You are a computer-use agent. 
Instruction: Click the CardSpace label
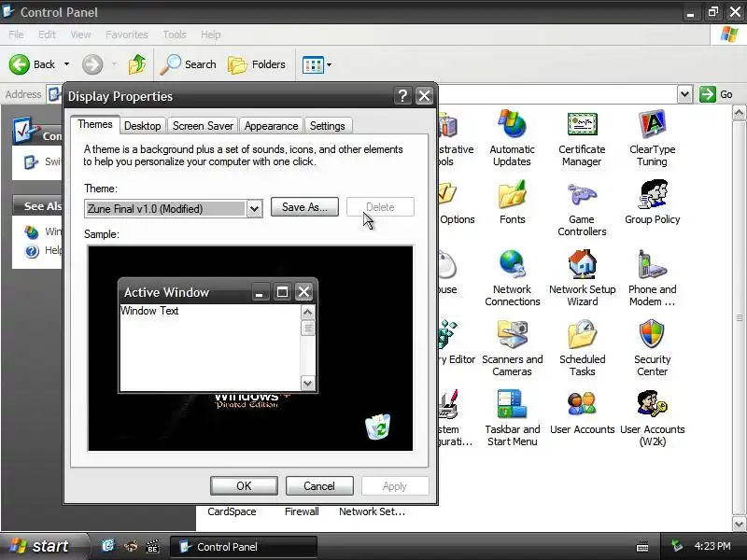(232, 511)
